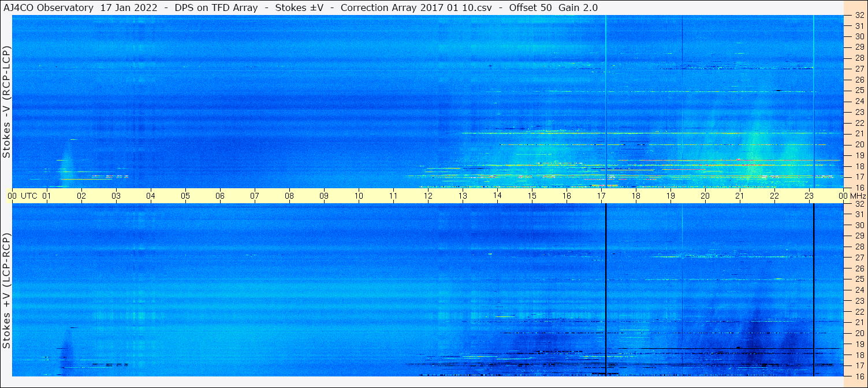Click the 30 MHz label of Stokes -V panel
Viewport: 868px width, 388px height.
pos(859,36)
